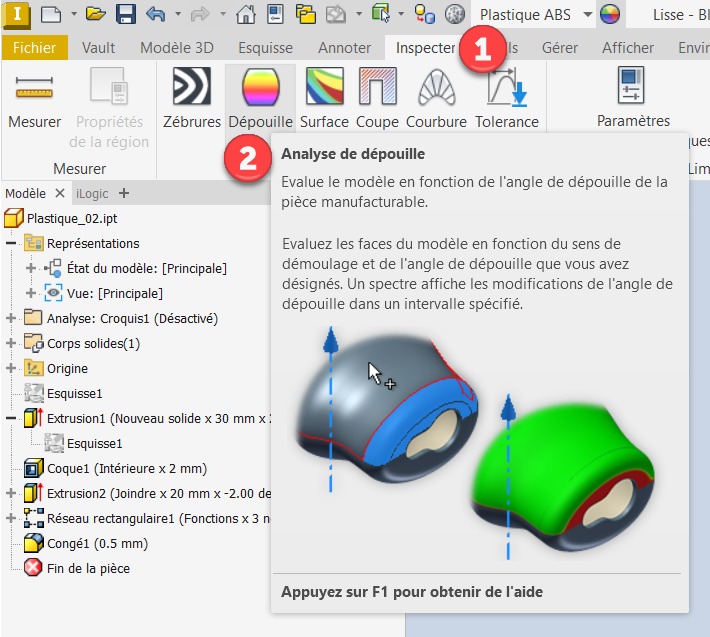Collapse the Représentations tree node
Viewport: 710px width, 637px height.
(11, 243)
